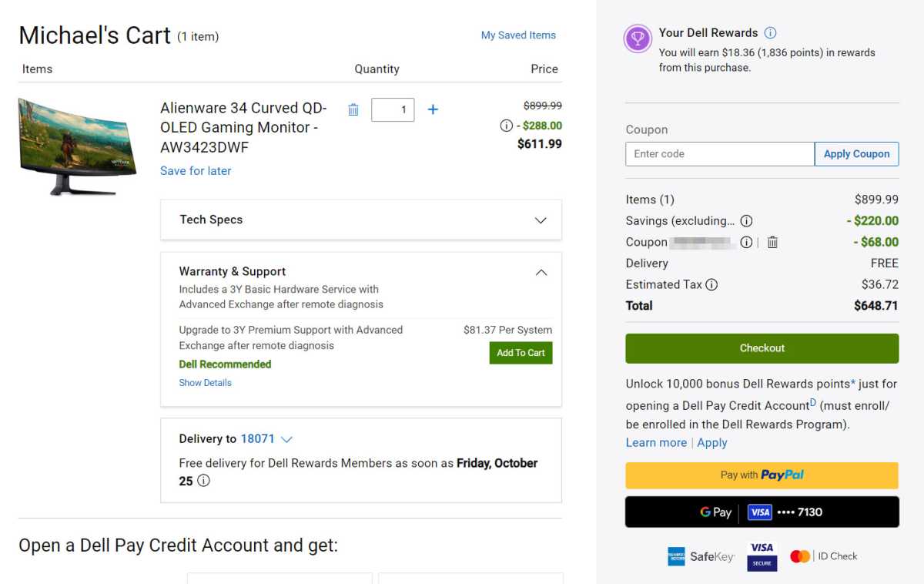Click the Dell Pay Credit footnote D link
The width and height of the screenshot is (924, 584).
pyautogui.click(x=813, y=403)
